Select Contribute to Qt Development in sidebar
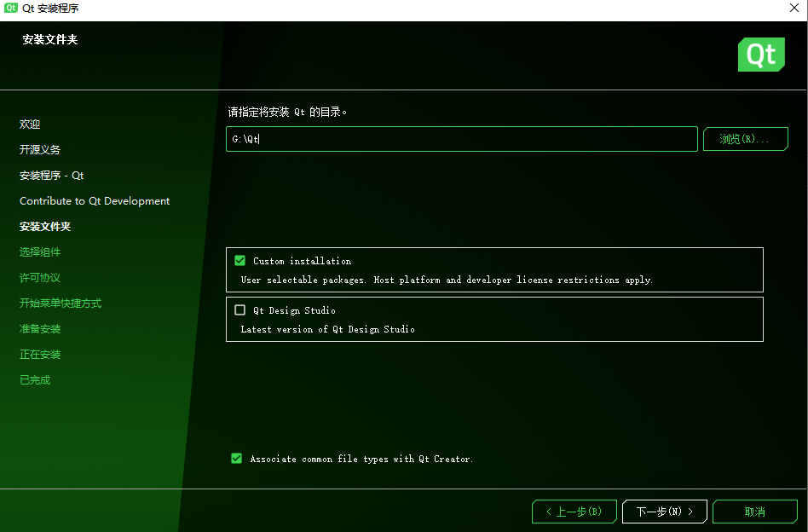This screenshot has width=808, height=532. coord(95,200)
